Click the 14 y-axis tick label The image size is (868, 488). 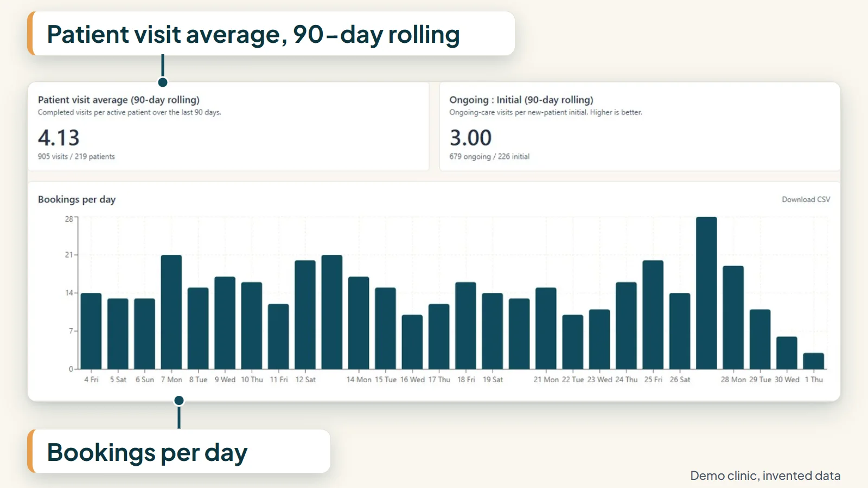[x=69, y=293]
